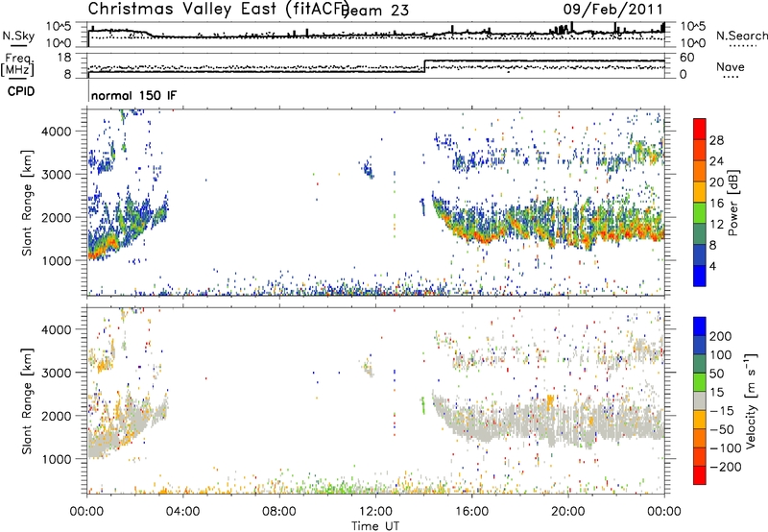
Task: Pick the lowest power segment below 4 dB
Action: pyautogui.click(x=700, y=276)
